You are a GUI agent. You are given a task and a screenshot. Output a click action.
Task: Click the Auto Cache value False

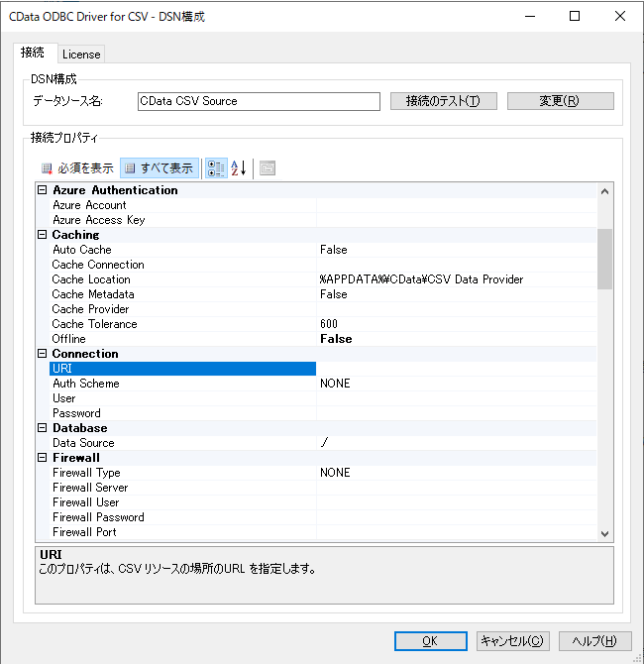pos(334,250)
